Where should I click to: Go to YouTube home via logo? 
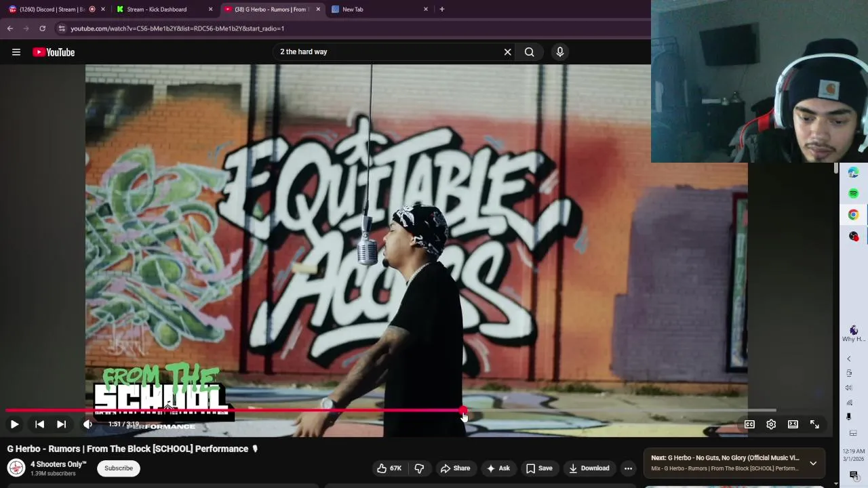[54, 52]
